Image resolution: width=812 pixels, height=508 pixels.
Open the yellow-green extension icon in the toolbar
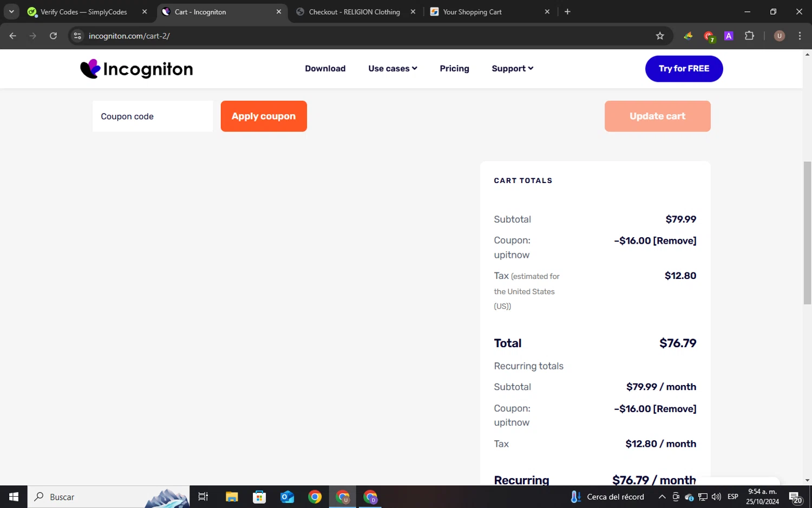(x=688, y=36)
